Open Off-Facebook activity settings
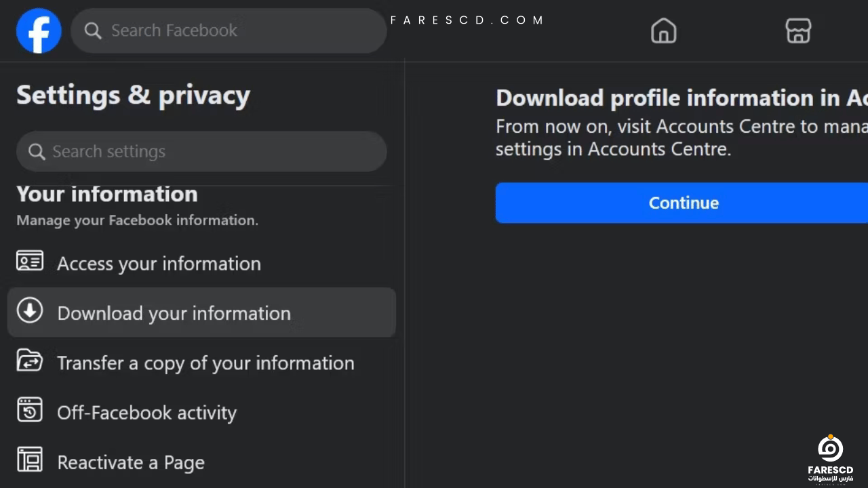The image size is (868, 488). [201, 412]
